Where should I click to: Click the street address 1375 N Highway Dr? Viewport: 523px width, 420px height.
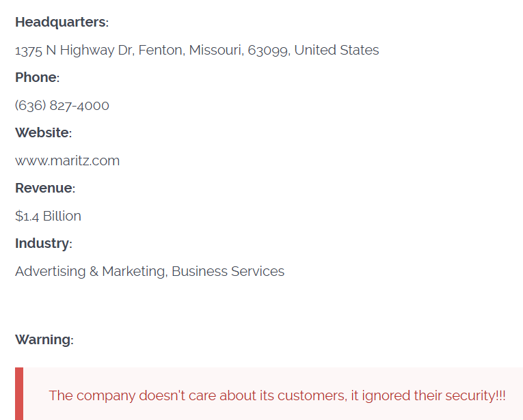point(75,50)
